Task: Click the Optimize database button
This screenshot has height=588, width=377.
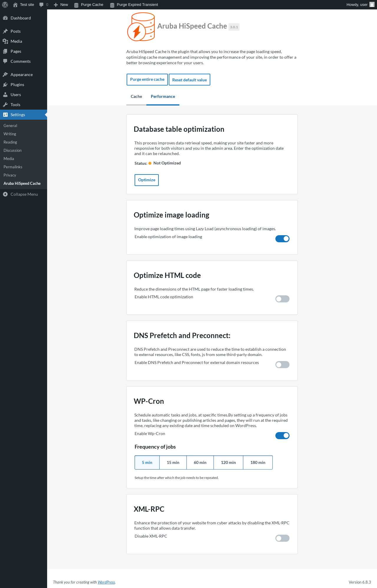Action: coord(146,180)
